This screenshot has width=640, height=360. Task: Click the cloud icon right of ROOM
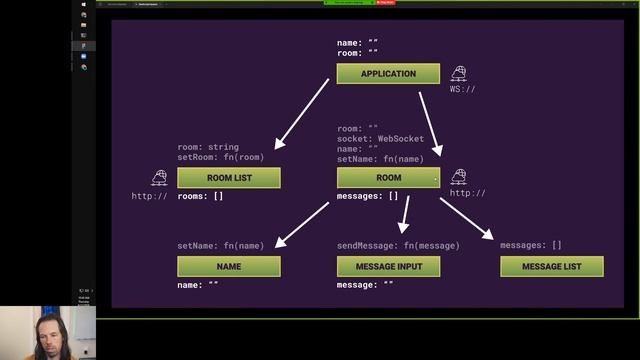pyautogui.click(x=459, y=177)
